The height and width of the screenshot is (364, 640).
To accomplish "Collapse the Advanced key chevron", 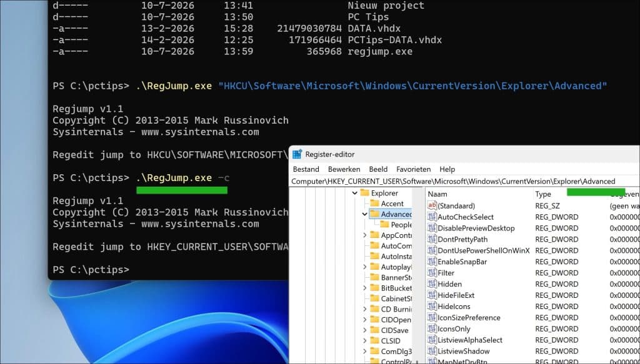I will tap(365, 214).
